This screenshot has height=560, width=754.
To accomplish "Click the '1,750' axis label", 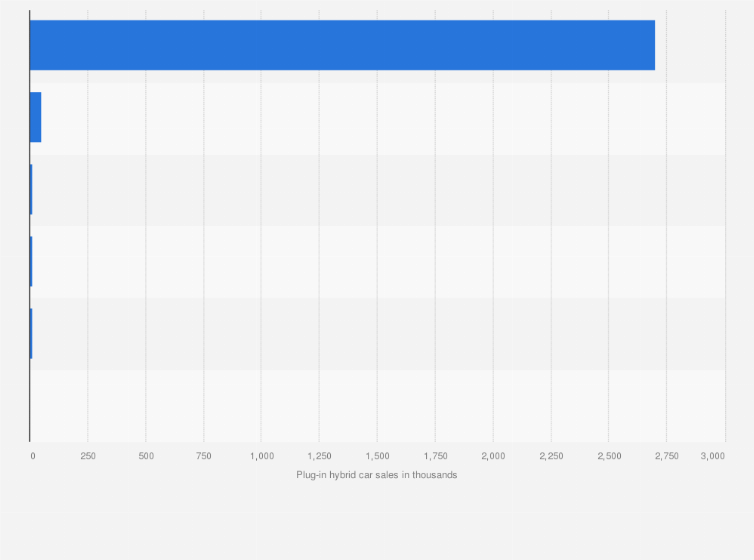I will (x=436, y=456).
